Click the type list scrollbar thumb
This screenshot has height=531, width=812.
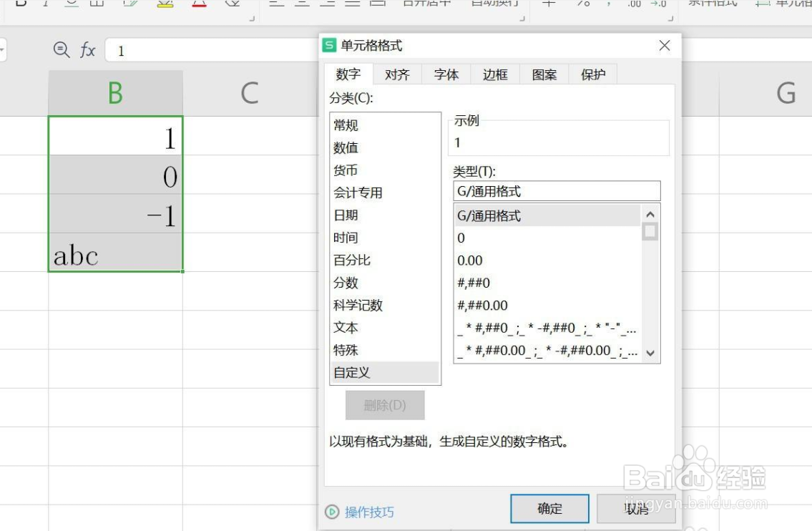coord(650,231)
